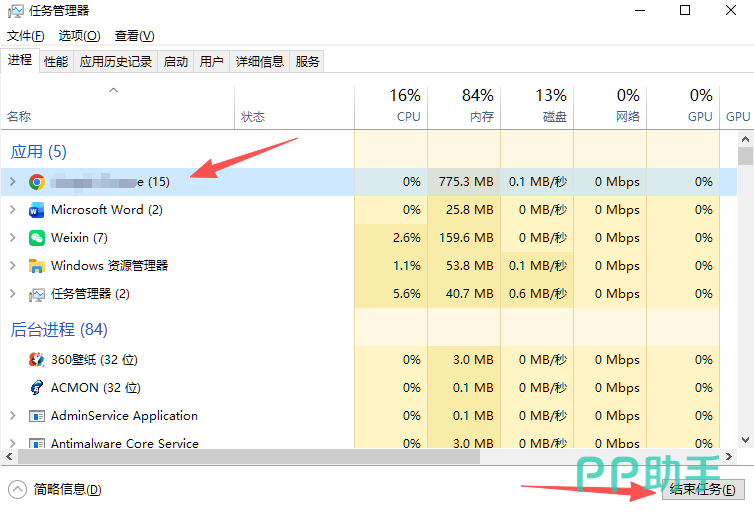Image resolution: width=754 pixels, height=514 pixels.
Task: Click the 结束任务(E) button
Action: [703, 489]
